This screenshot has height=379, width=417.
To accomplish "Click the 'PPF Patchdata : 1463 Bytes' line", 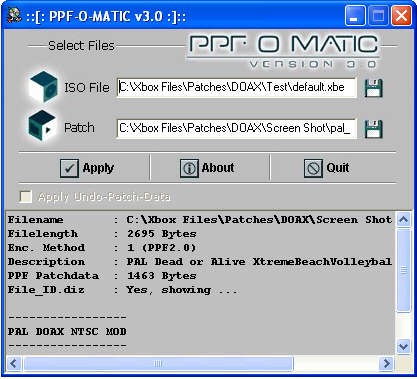I will [x=102, y=276].
